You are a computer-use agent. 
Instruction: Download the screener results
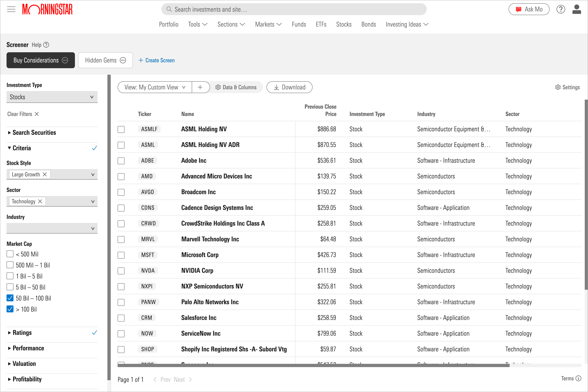[x=289, y=87]
